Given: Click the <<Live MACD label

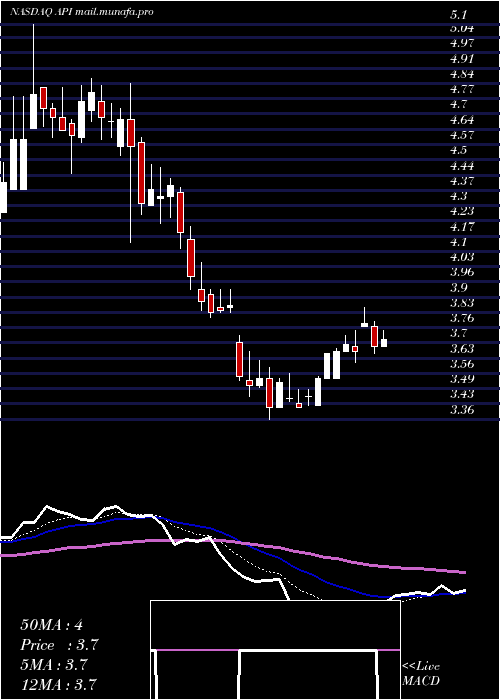Looking at the screenshot, I should [421, 674].
